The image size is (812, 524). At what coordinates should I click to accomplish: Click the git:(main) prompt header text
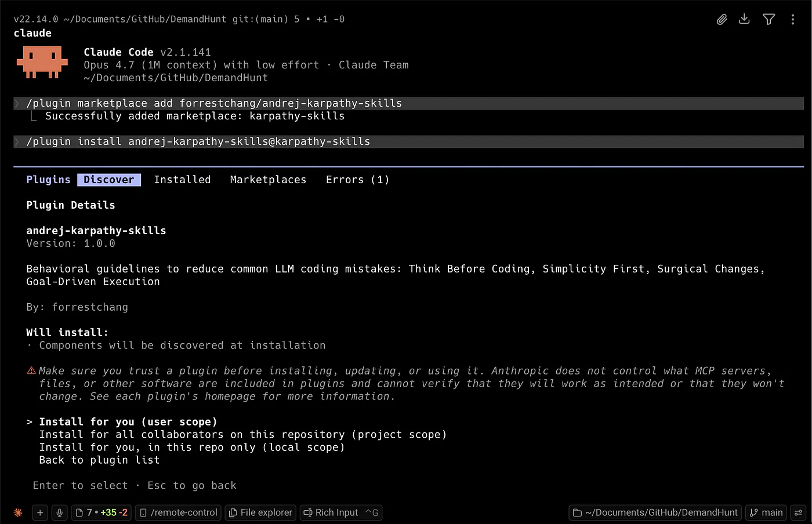tap(260, 19)
